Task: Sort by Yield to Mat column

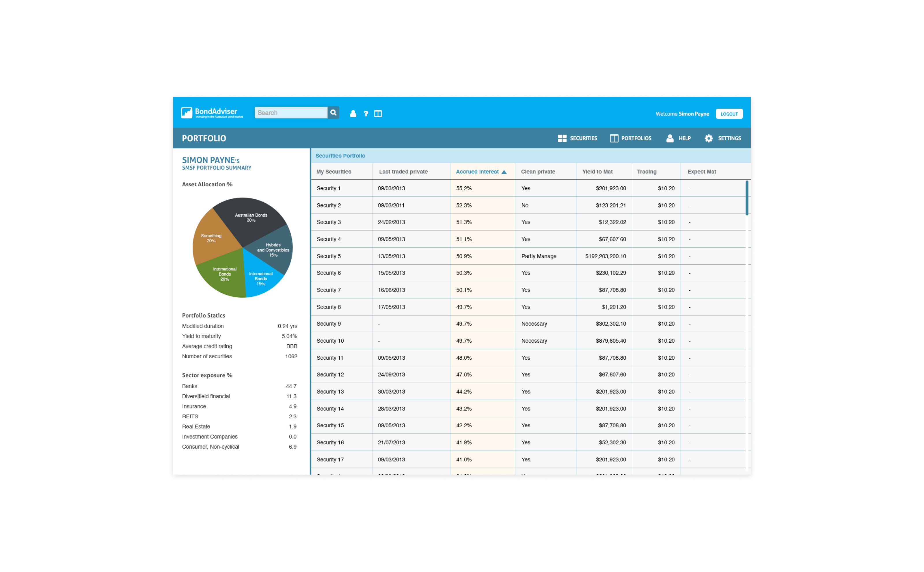Action: [x=597, y=172]
